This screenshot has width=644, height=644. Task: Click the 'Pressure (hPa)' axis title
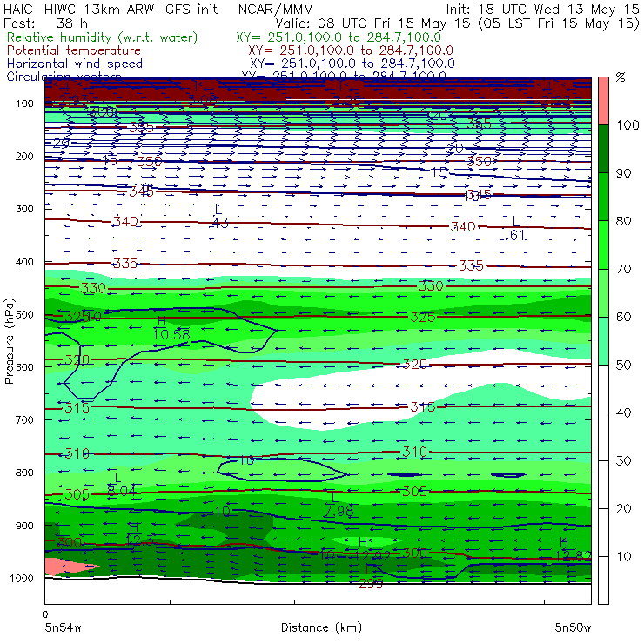[9, 341]
